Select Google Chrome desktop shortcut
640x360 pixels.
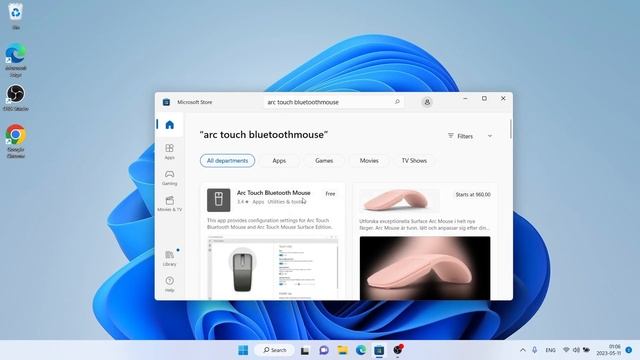16,141
